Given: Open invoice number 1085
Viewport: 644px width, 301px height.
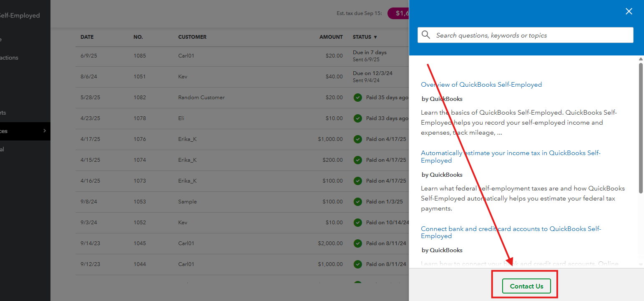Looking at the screenshot, I should 140,56.
